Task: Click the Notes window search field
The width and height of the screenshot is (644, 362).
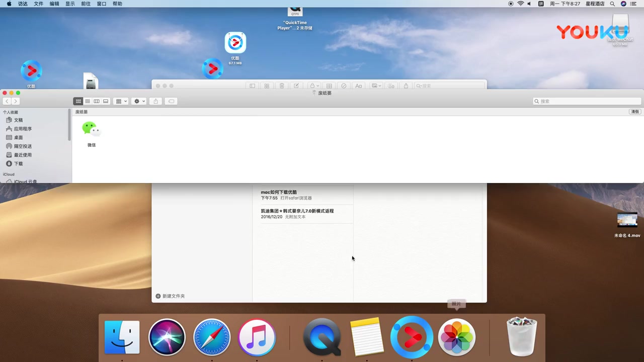Action: click(449, 86)
